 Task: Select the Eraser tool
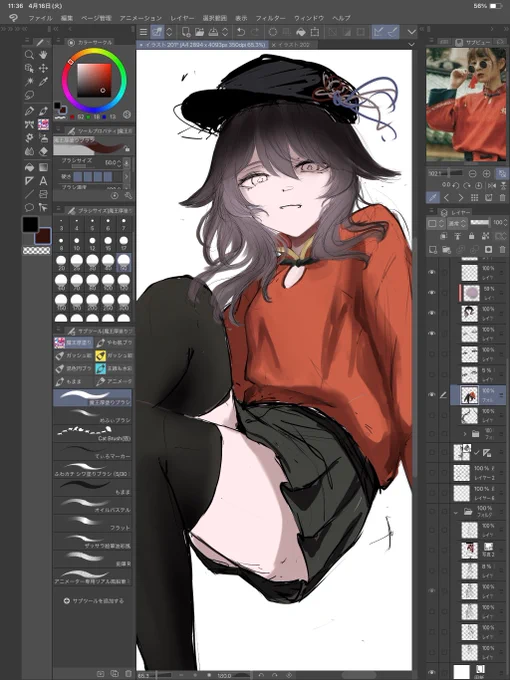pos(43,151)
